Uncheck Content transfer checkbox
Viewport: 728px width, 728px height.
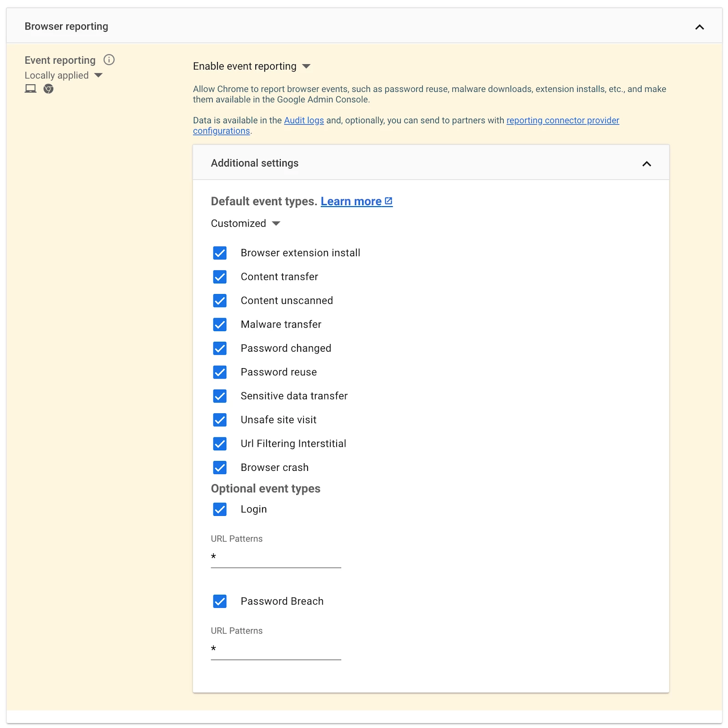coord(220,277)
